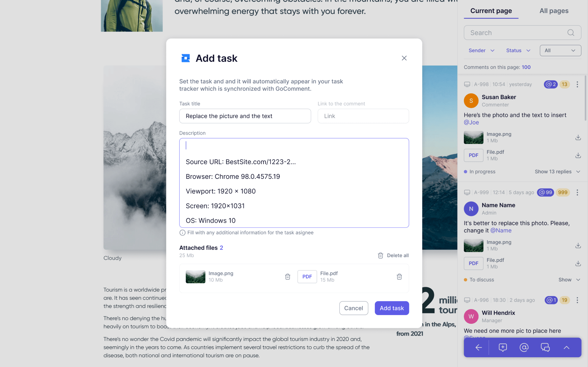This screenshot has width=588, height=367.
Task: Expand the All filter combo box
Action: coord(560,51)
